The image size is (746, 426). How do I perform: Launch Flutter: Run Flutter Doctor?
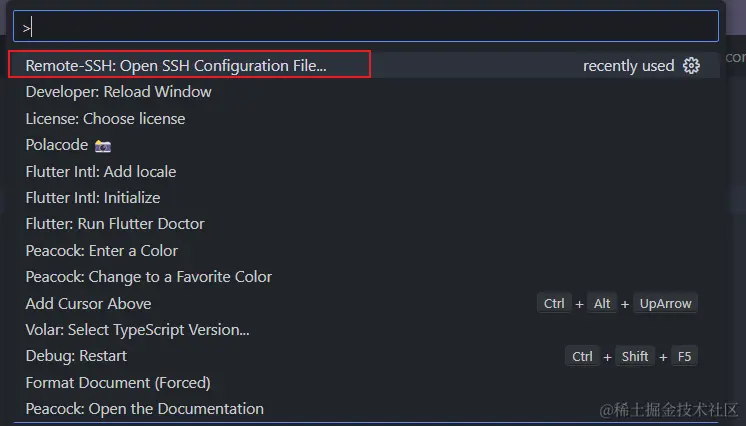click(x=364, y=224)
